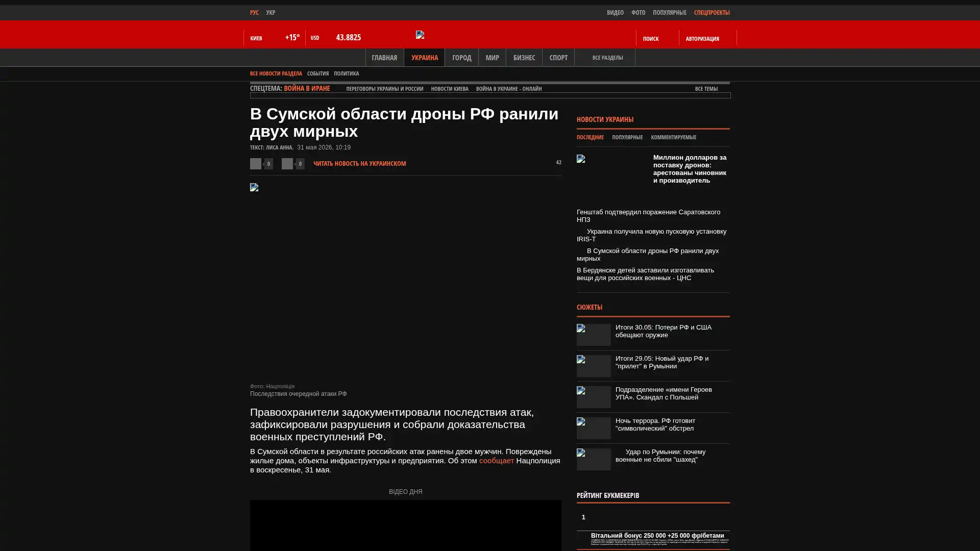Select ВСЕ НОВОСТИ РАЗДЕЛА subsection
The width and height of the screenshot is (980, 551).
click(x=276, y=73)
